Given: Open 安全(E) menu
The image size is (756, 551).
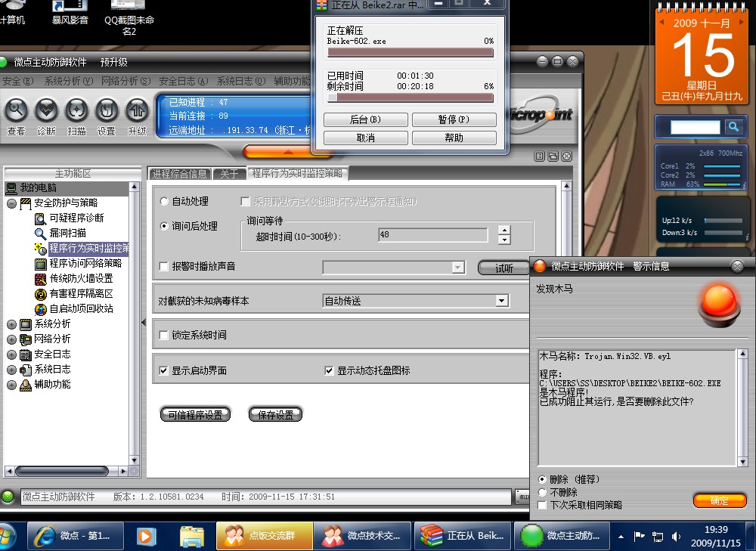Looking at the screenshot, I should (18, 81).
